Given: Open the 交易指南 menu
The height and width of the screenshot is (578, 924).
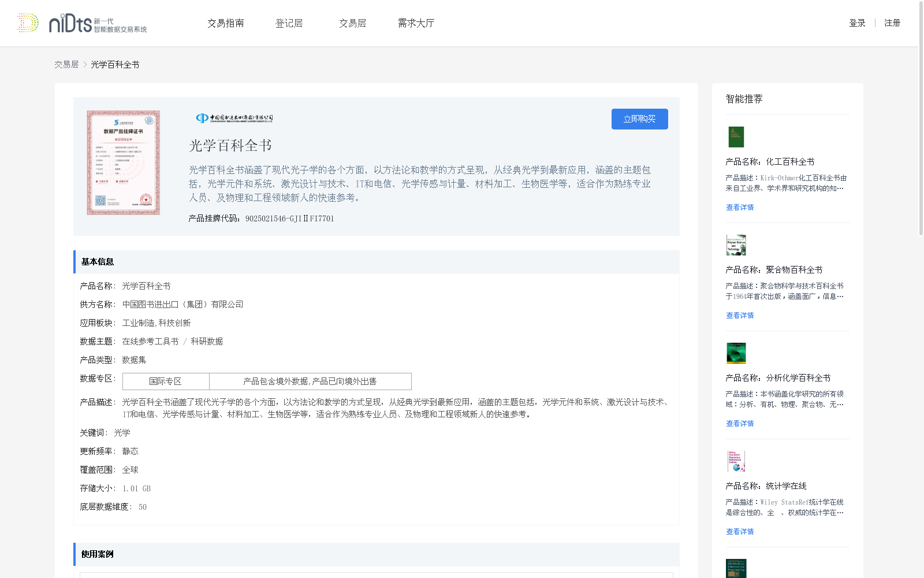Looking at the screenshot, I should pos(226,23).
